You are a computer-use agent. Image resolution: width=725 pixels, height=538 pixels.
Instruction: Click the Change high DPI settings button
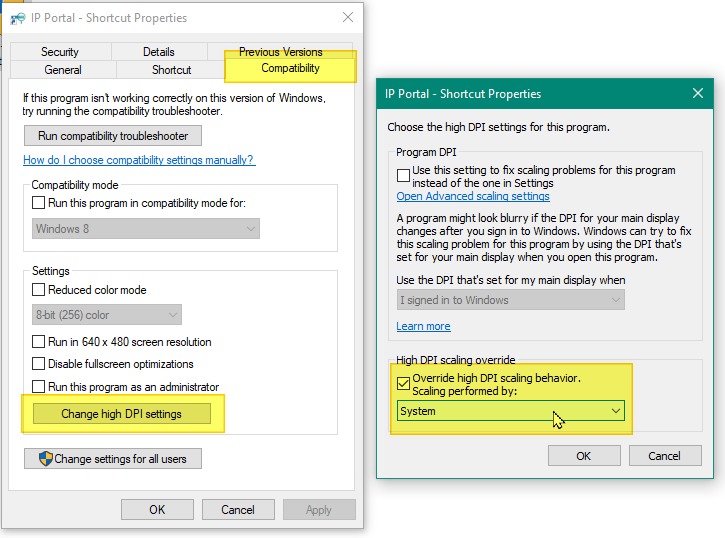(121, 414)
